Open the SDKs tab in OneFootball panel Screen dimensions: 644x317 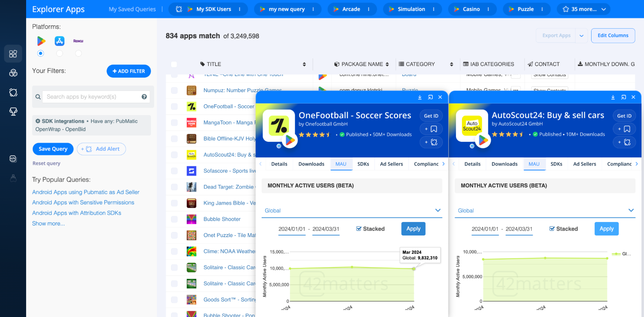point(363,164)
